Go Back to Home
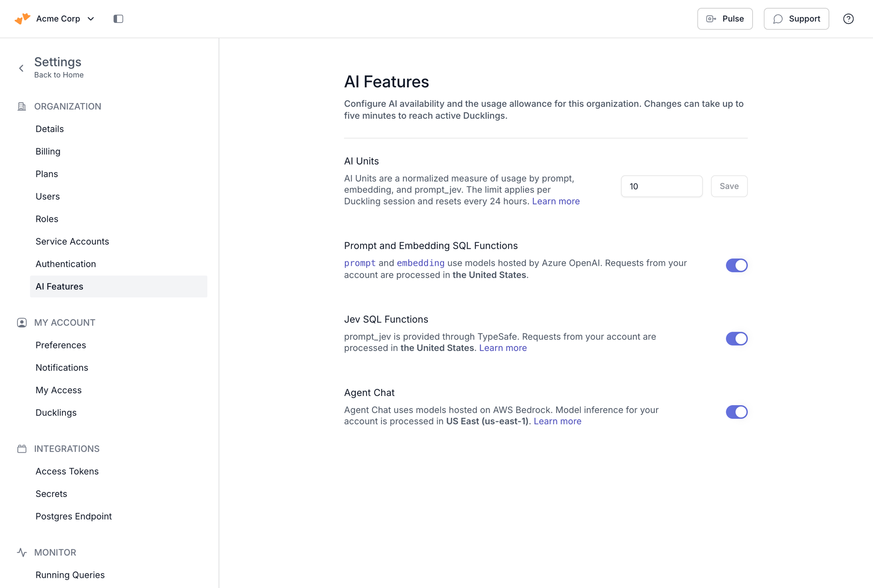The image size is (873, 588). point(59,75)
